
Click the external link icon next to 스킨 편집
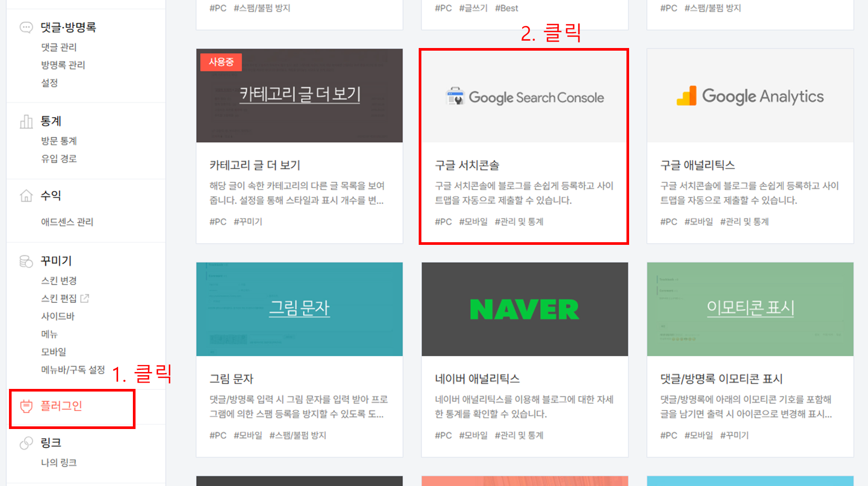tap(84, 298)
